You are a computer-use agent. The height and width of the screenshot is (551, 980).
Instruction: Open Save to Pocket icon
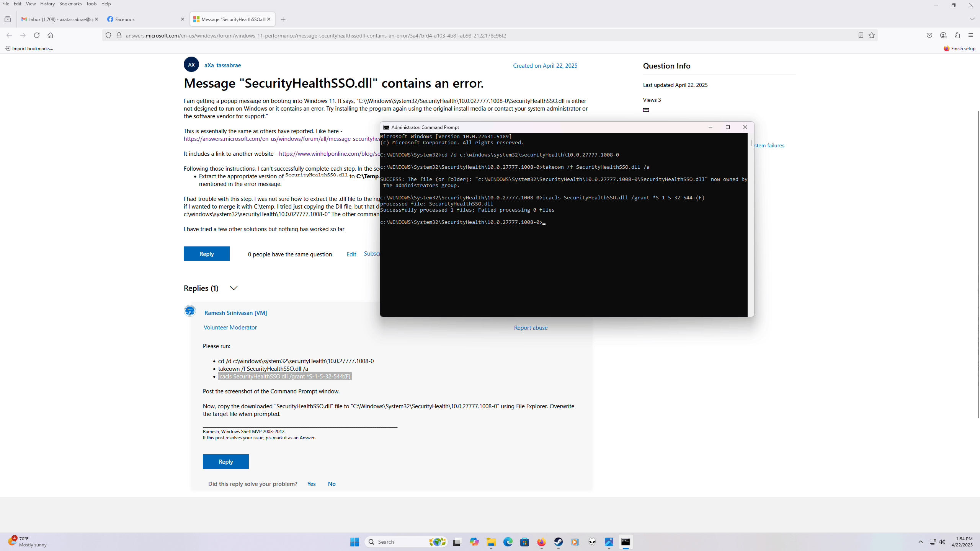(929, 35)
